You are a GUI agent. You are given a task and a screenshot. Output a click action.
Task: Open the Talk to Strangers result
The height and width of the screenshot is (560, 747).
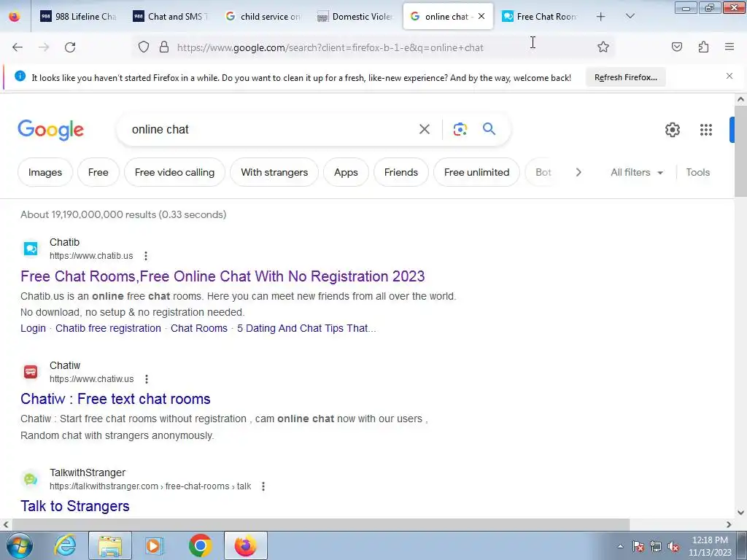(75, 506)
